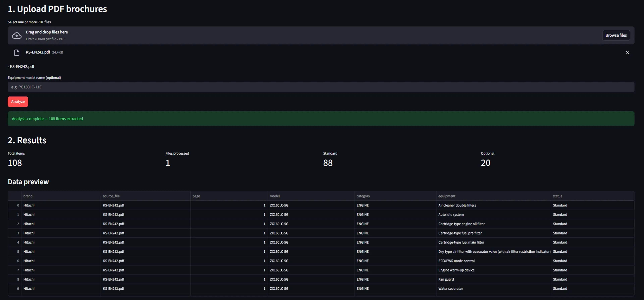
Task: Click the KS-EN242.pdf file document icon
Action: pyautogui.click(x=17, y=53)
